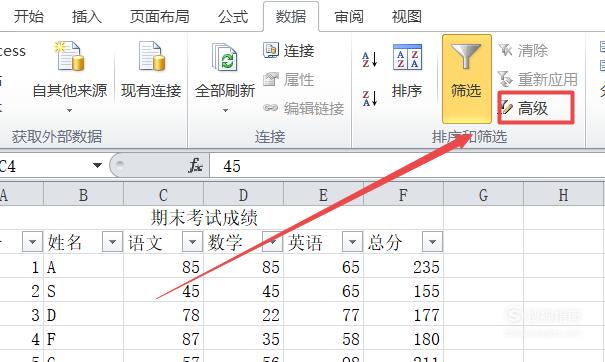Select the 姓名 header cell
The image size is (605, 362).
tap(83, 242)
